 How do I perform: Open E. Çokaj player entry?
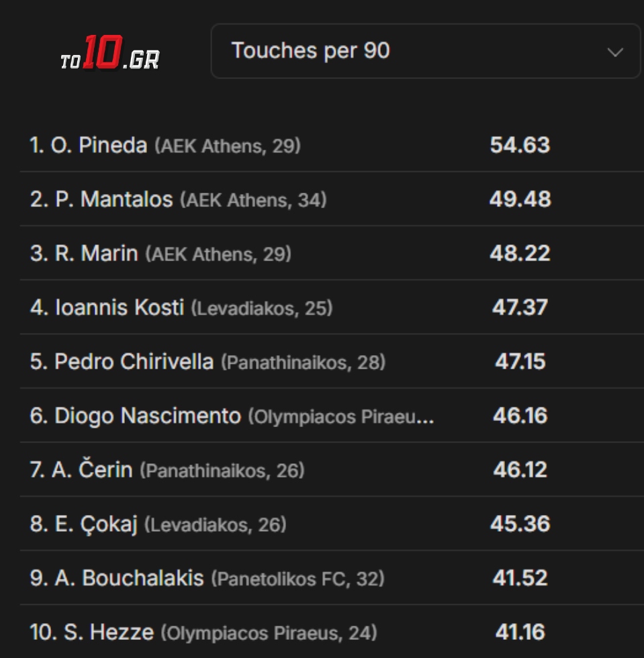pos(84,524)
